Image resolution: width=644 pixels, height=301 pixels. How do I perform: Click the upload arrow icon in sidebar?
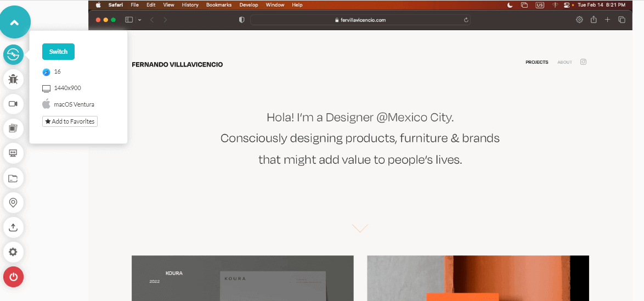click(14, 227)
